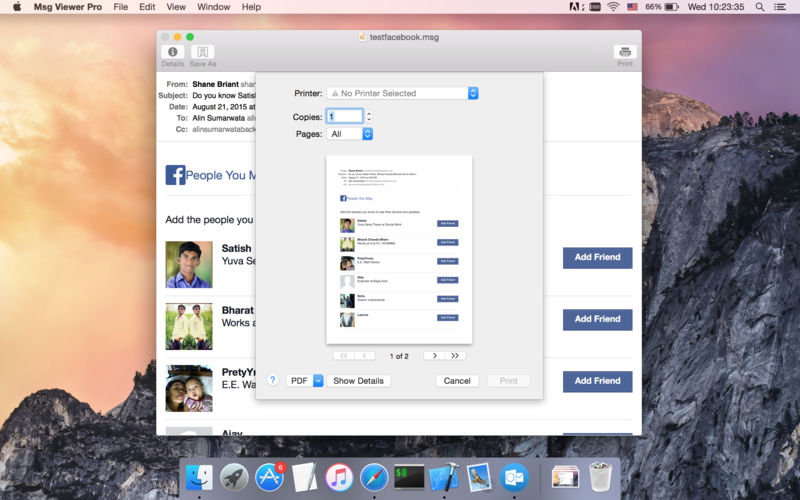Open Preview in the Dock
800x500 pixels.
[x=479, y=478]
